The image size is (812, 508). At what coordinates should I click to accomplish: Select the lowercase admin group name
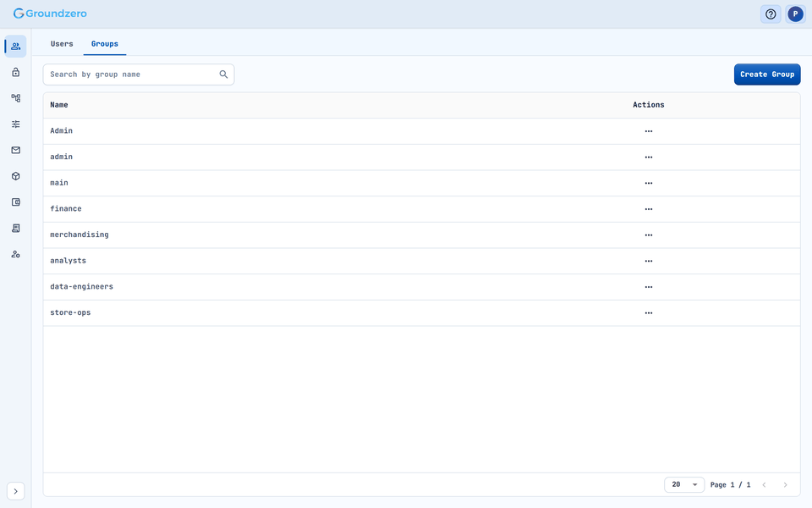tap(61, 157)
